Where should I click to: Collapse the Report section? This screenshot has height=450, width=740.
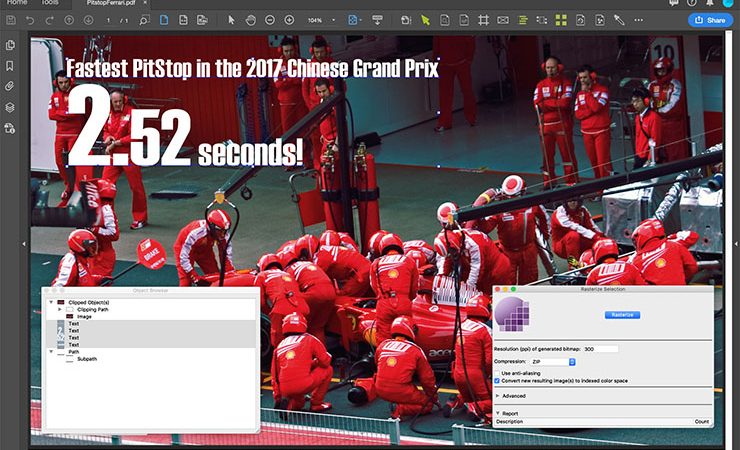498,412
